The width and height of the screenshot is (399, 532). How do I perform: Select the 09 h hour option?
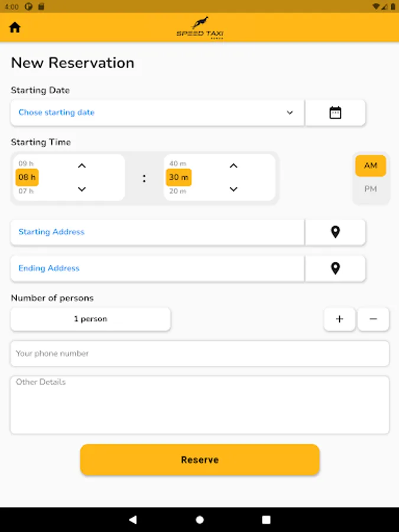point(26,164)
